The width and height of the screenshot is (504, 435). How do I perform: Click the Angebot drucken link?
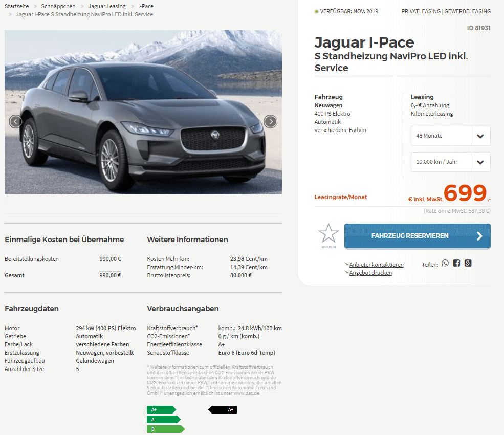[370, 273]
